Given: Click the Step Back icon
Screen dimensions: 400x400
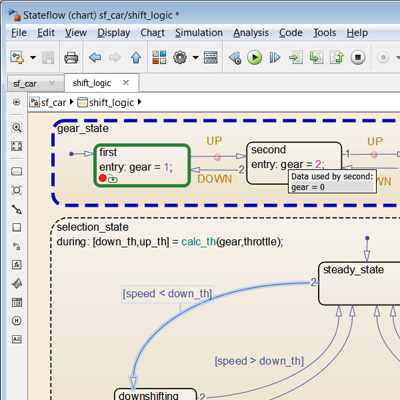Looking at the screenshot, I should [x=235, y=58].
